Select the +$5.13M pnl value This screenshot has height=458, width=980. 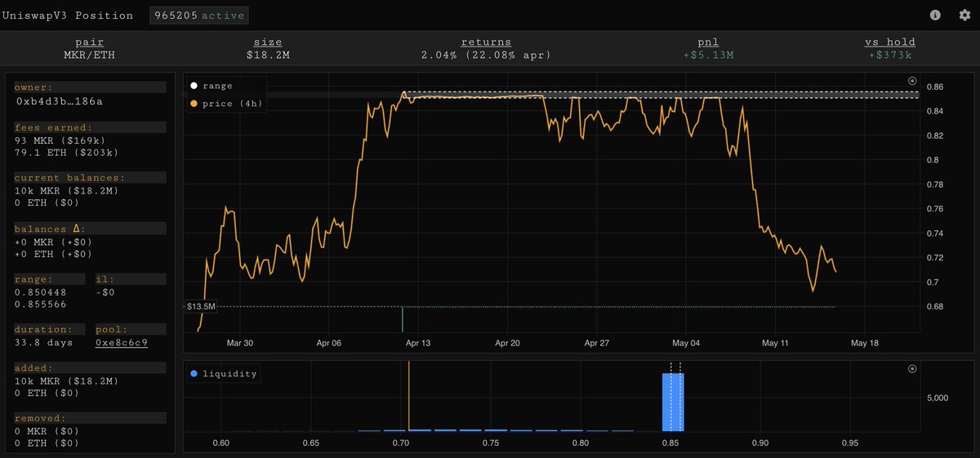tap(709, 55)
